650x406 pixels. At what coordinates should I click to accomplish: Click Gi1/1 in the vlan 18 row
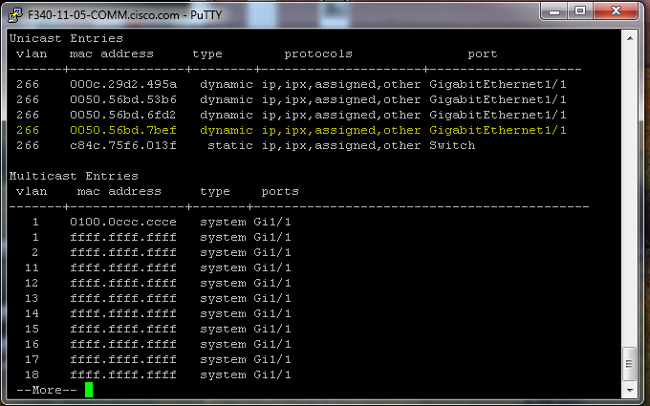point(273,374)
